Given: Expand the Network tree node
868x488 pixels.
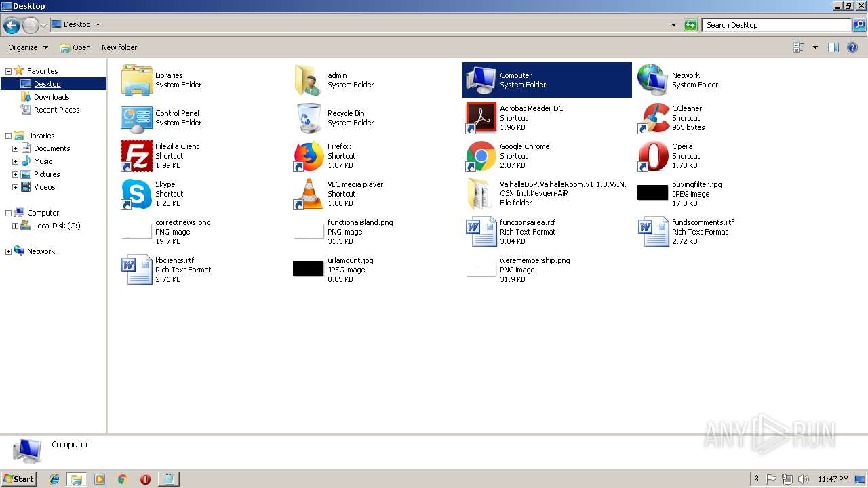Looking at the screenshot, I should 8,251.
